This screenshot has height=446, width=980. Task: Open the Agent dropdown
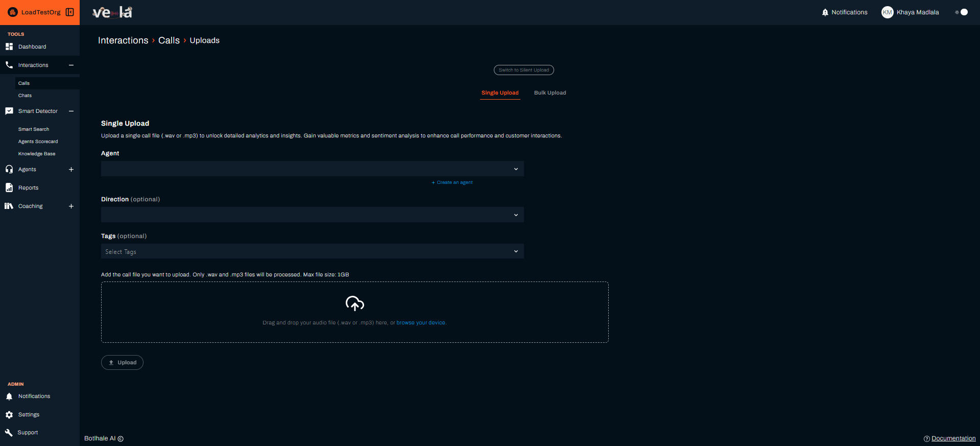click(x=312, y=169)
